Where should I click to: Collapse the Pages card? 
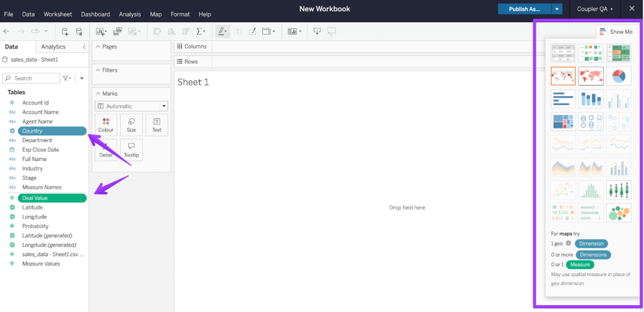click(97, 47)
